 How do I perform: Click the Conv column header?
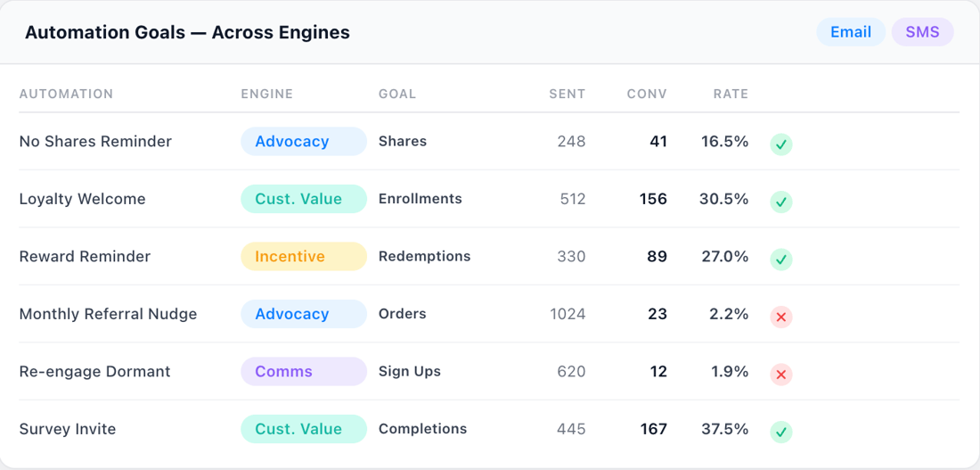pyautogui.click(x=647, y=94)
